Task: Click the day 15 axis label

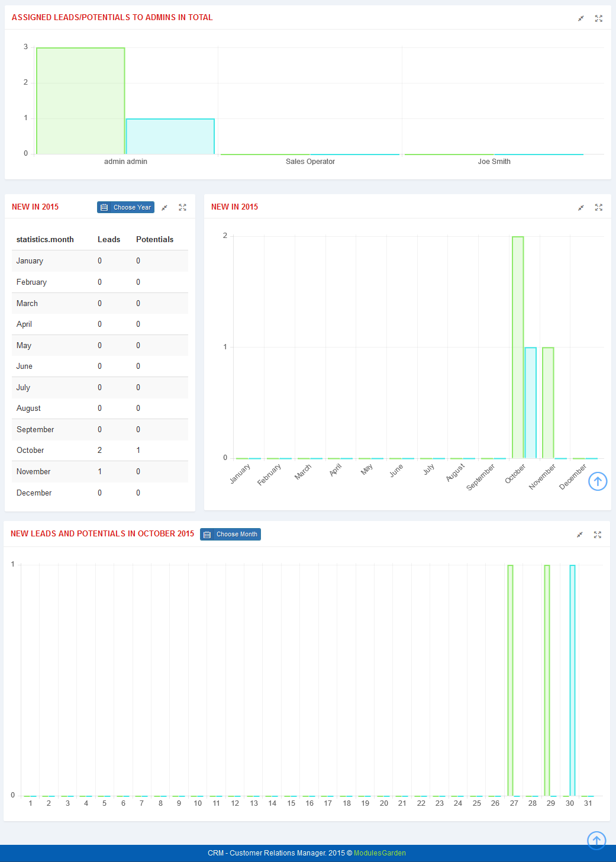Action: coord(291,803)
